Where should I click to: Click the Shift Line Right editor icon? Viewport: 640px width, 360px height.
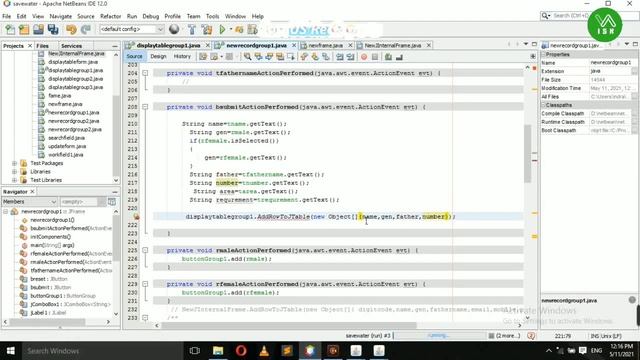[x=350, y=57]
